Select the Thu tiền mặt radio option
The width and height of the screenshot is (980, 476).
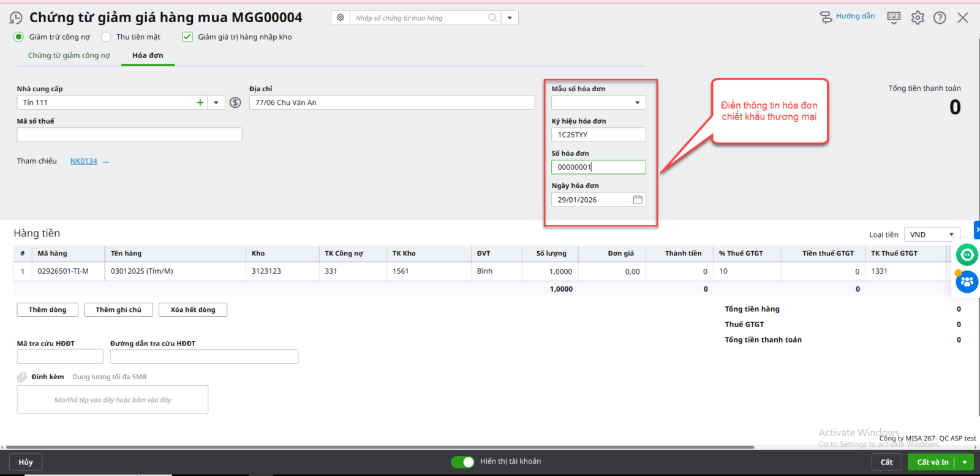point(106,37)
